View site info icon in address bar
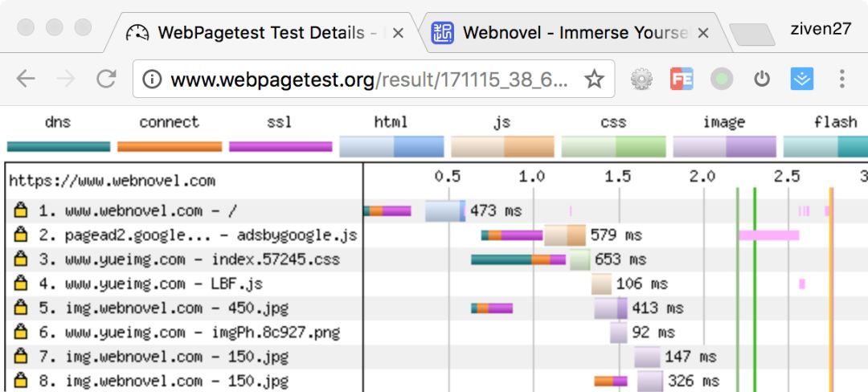This screenshot has height=392, width=868. (152, 79)
